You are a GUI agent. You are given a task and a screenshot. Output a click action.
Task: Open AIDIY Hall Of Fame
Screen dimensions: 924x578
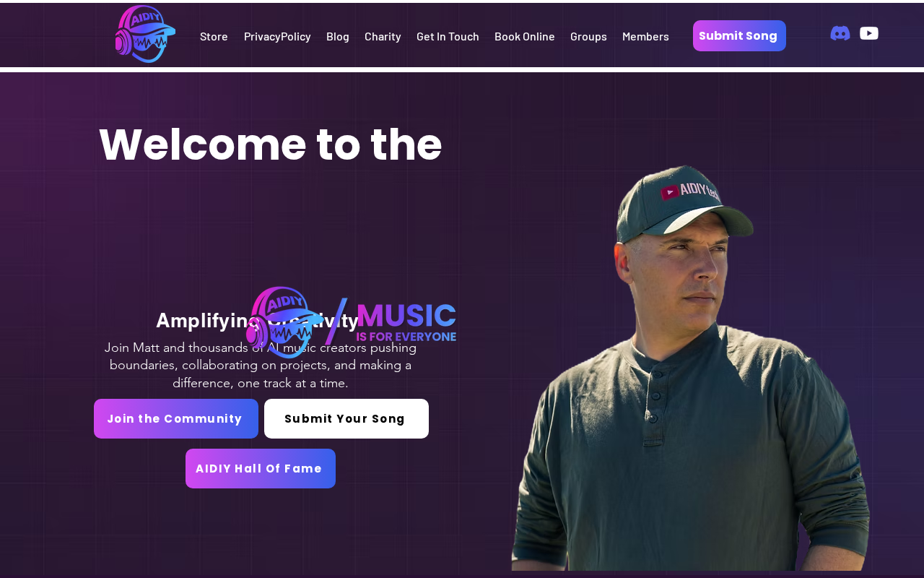pyautogui.click(x=261, y=468)
